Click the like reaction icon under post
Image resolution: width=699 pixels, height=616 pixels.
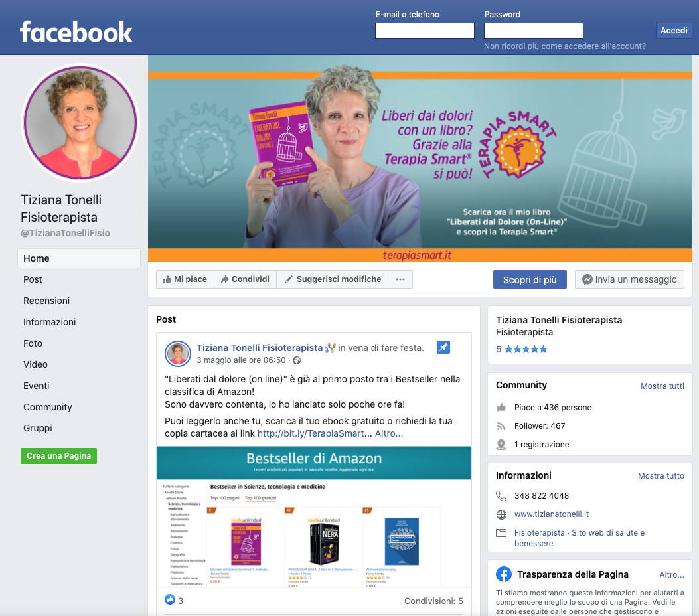[x=170, y=599]
